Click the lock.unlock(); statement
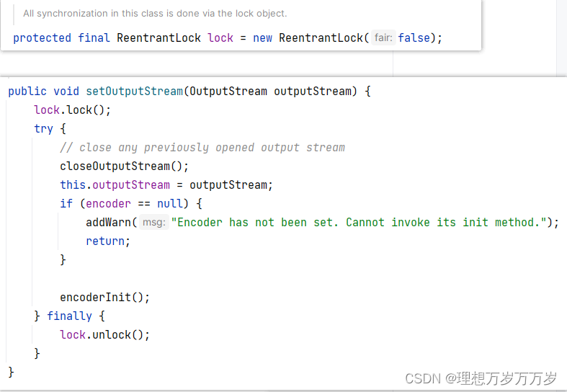Screen dimensions: 567x392 point(104,334)
